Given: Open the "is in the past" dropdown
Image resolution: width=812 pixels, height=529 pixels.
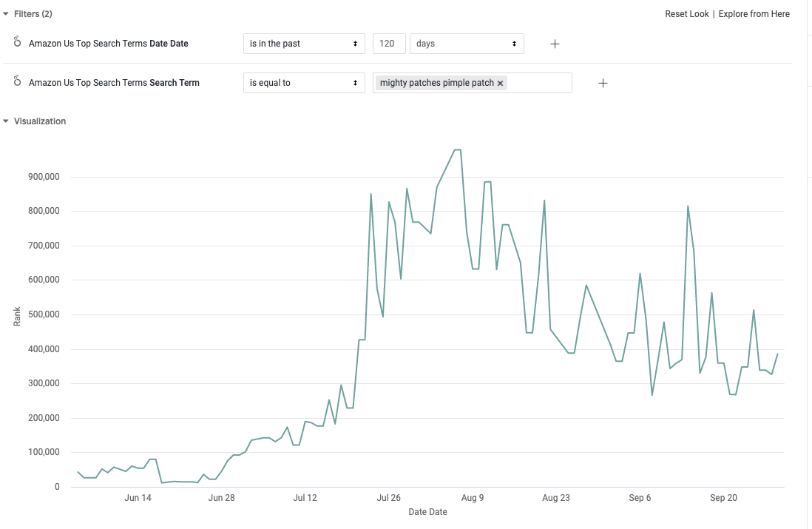Looking at the screenshot, I should pos(304,44).
